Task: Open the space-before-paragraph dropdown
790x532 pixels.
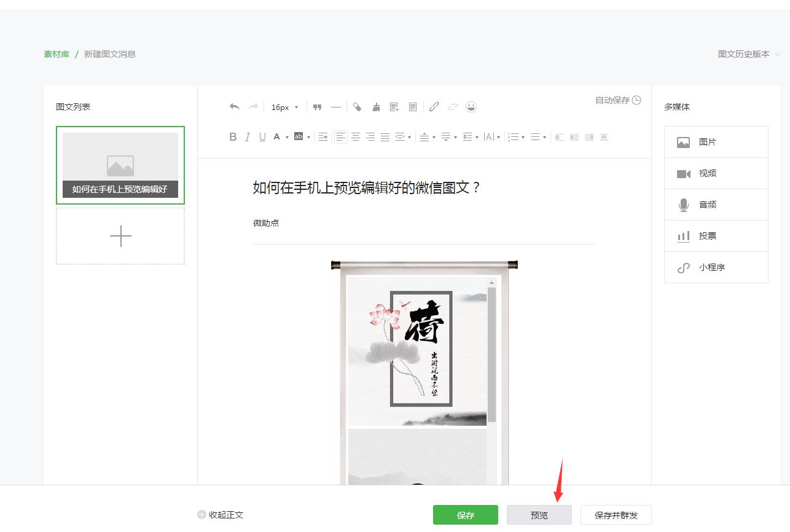Action: pyautogui.click(x=428, y=137)
